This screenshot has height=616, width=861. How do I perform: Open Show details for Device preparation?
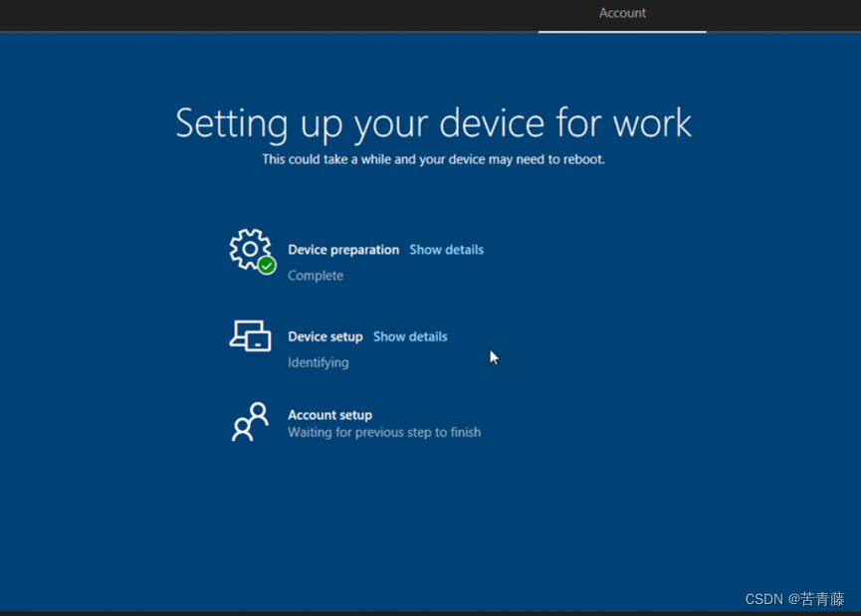pyautogui.click(x=446, y=250)
